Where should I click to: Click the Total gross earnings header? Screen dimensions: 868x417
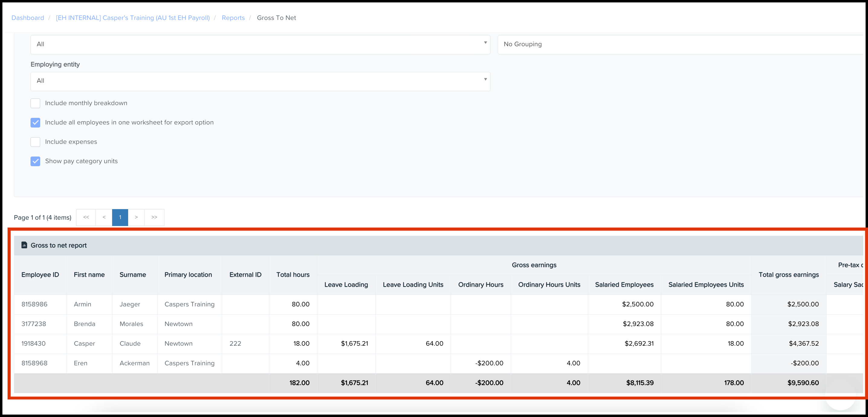[x=789, y=274]
